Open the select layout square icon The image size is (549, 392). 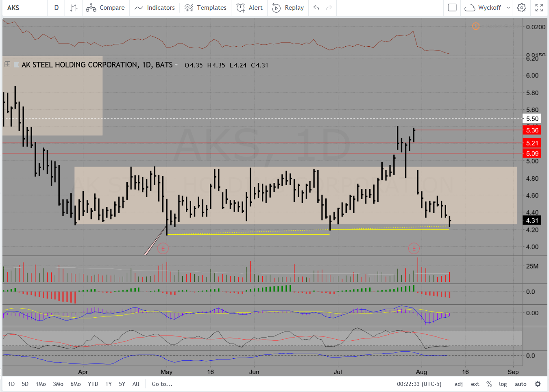coord(452,8)
